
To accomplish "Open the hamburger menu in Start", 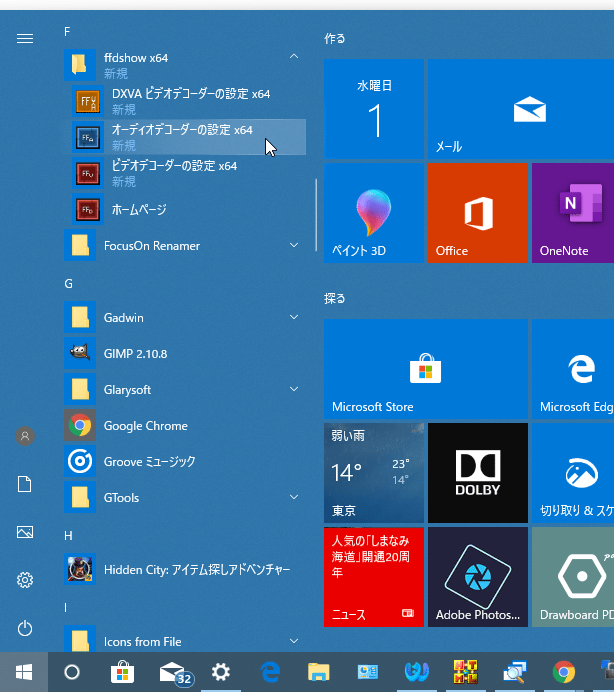I will pos(25,39).
